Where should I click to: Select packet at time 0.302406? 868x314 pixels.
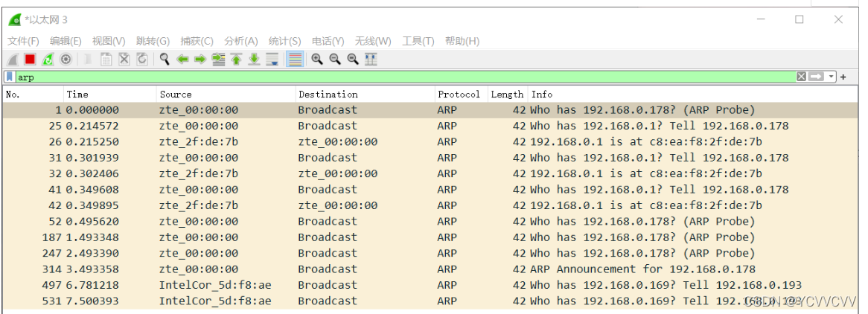point(431,173)
